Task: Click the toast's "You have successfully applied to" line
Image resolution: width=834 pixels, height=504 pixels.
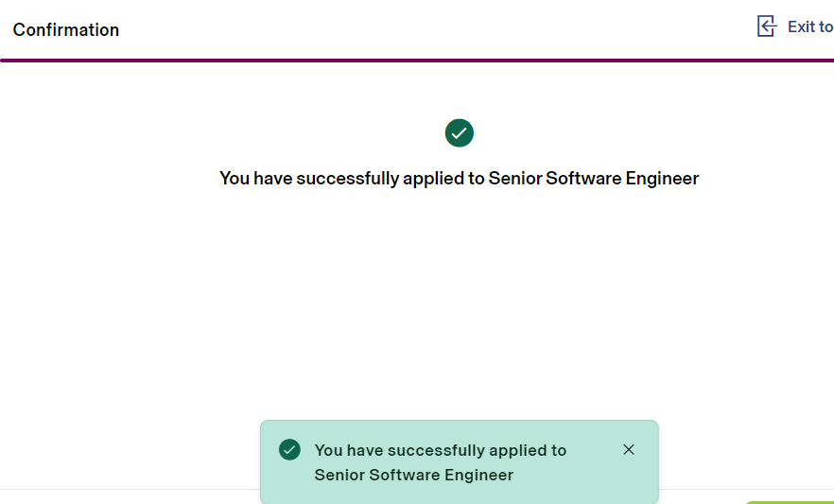Action: [440, 450]
